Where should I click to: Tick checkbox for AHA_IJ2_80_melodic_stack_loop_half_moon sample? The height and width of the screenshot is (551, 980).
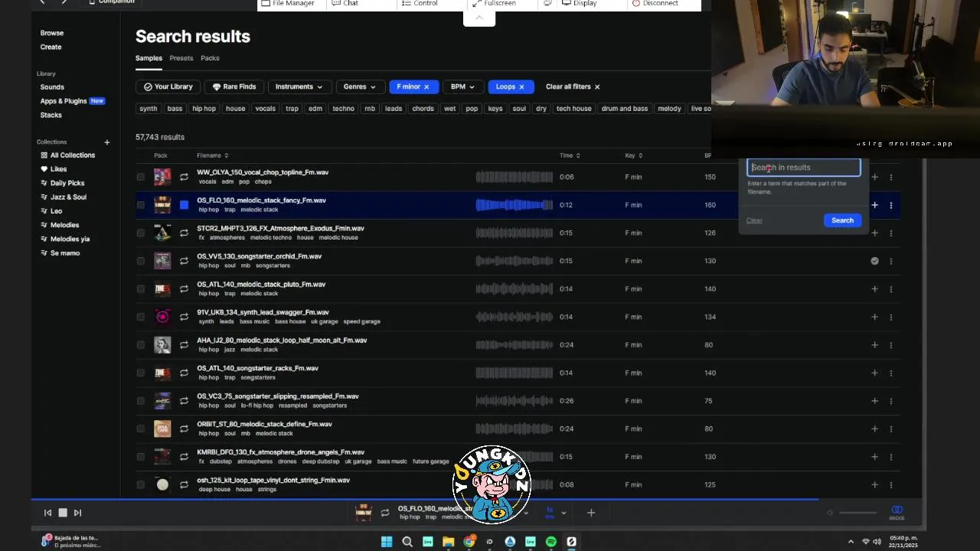[x=141, y=344]
